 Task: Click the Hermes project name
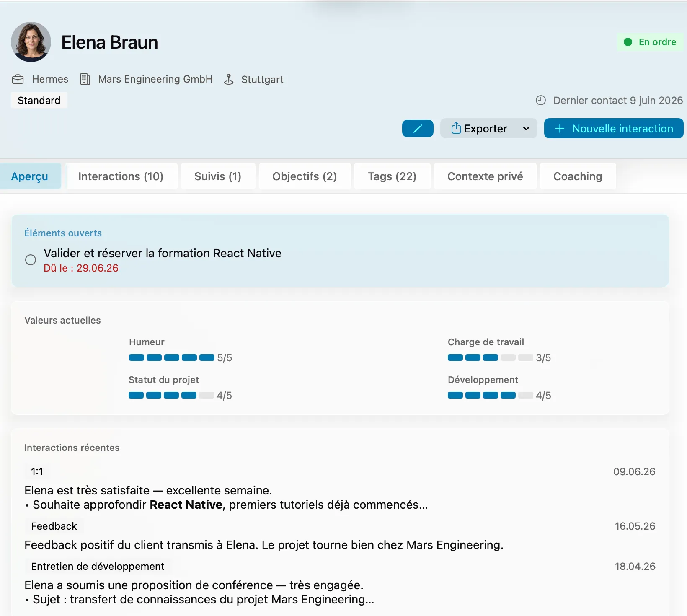tap(50, 79)
